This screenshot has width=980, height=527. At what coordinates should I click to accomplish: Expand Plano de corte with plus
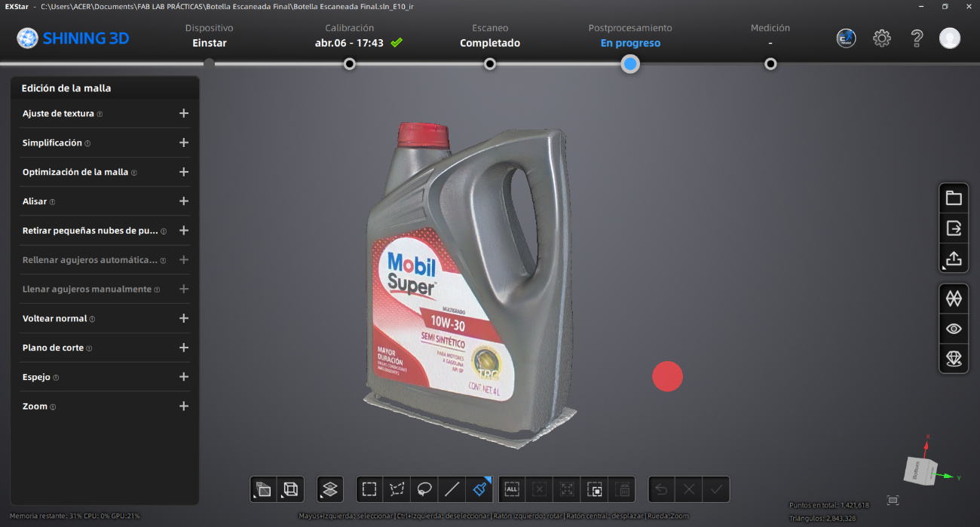click(183, 348)
